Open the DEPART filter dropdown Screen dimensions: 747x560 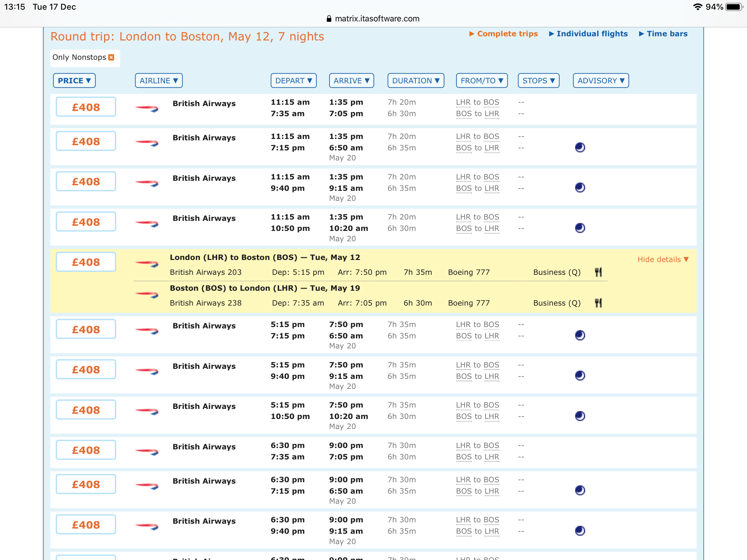[294, 81]
